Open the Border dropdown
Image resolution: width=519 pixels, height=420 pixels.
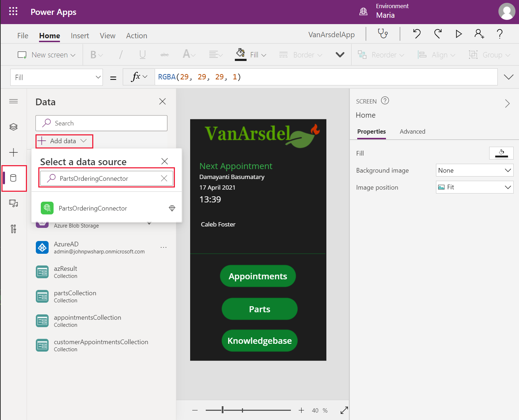301,55
